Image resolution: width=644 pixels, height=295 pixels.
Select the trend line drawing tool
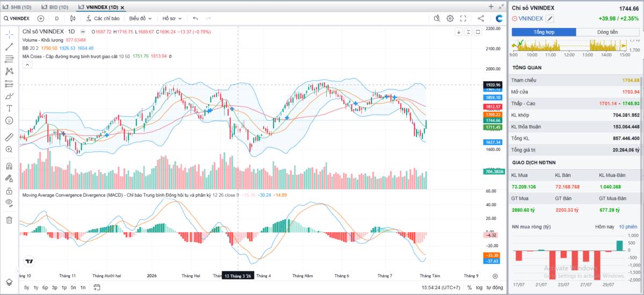point(9,47)
